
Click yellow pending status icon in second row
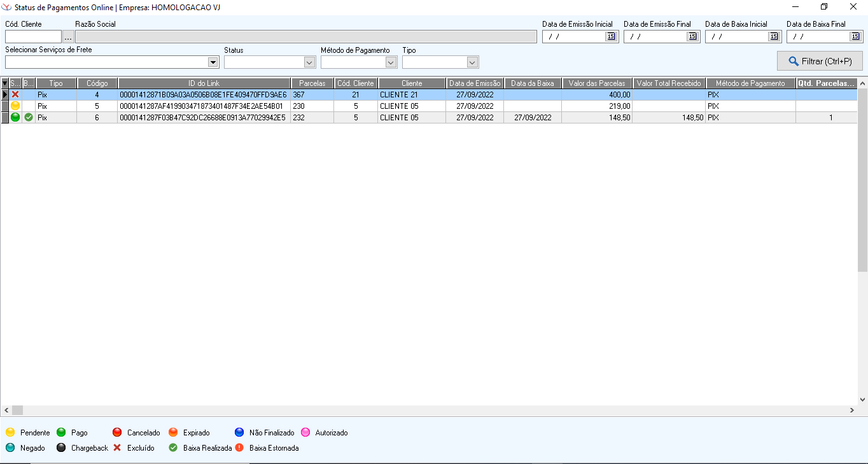15,106
